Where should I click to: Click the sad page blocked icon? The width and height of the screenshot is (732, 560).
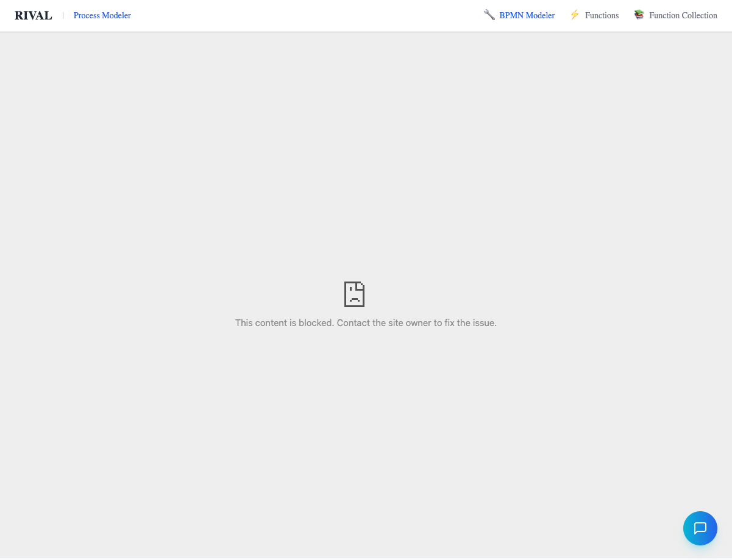(x=354, y=294)
